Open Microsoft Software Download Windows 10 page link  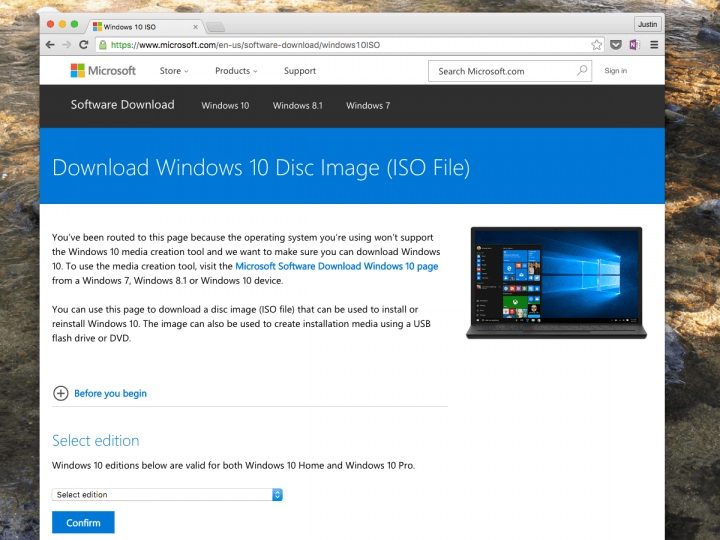pyautogui.click(x=337, y=266)
